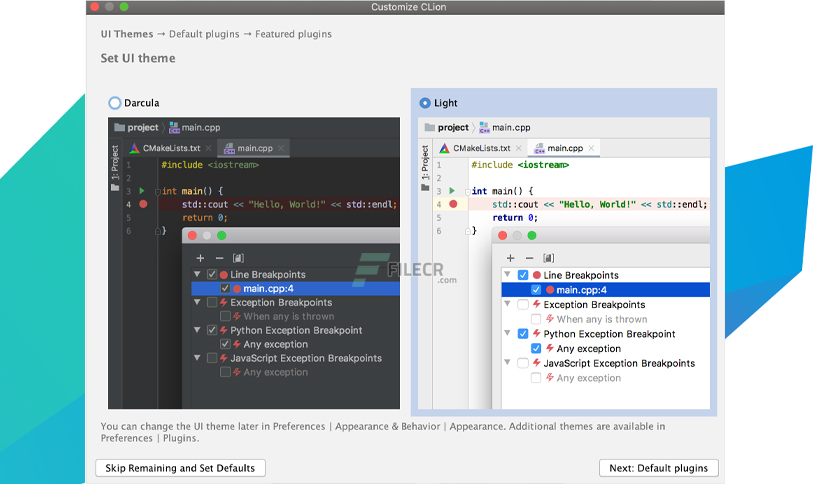836x484 pixels.
Task: Open the 1: Project side tab in Darcula preview
Action: (115, 167)
